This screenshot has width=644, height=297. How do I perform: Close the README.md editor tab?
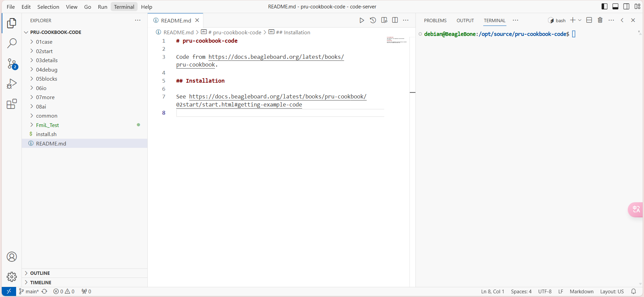point(197,20)
